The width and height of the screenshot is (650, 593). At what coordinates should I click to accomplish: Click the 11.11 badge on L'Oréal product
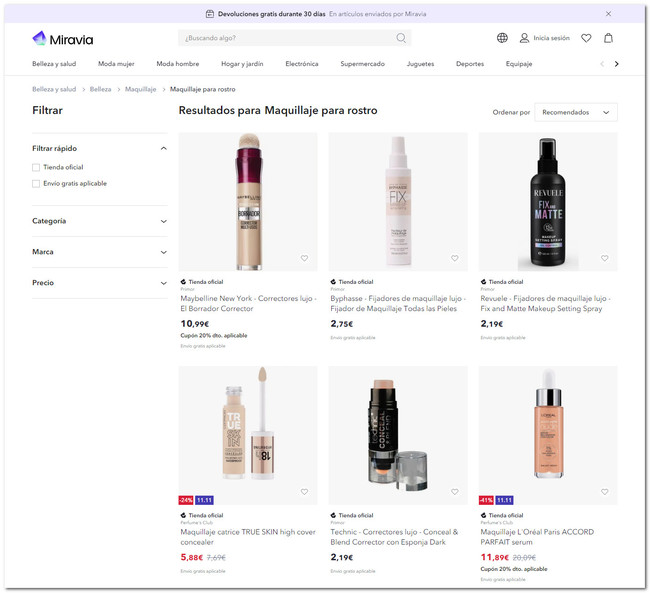click(x=504, y=500)
